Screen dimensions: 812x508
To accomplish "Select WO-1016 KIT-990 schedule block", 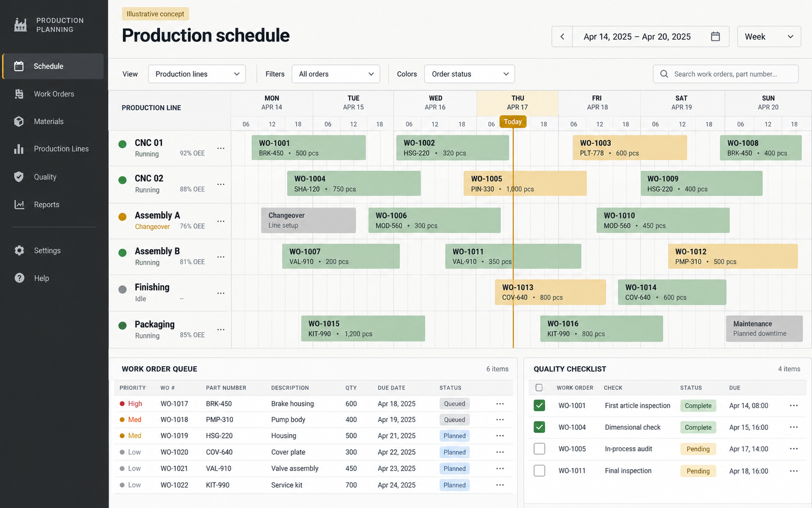I will click(602, 328).
